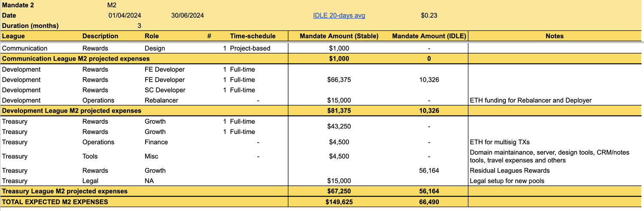This screenshot has height=211, width=644.
Task: Click the Notes column header
Action: pyautogui.click(x=554, y=36)
